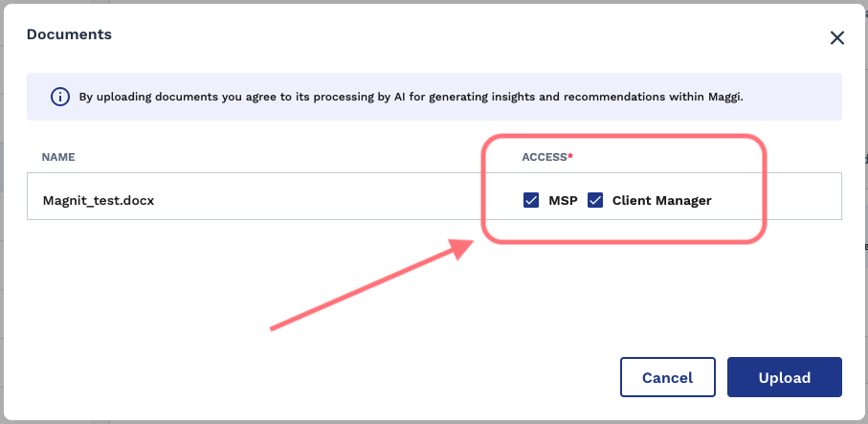Click the Client Manager label text
This screenshot has height=424, width=868.
pos(661,200)
